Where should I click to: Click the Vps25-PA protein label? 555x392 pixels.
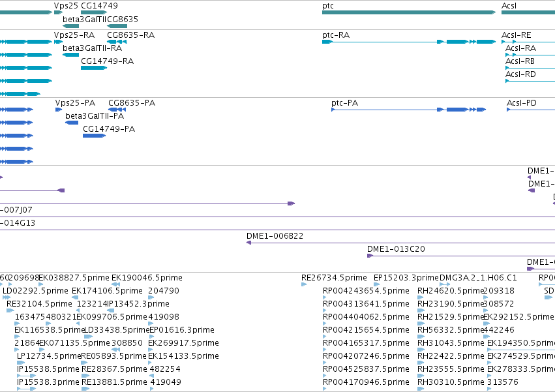point(75,103)
